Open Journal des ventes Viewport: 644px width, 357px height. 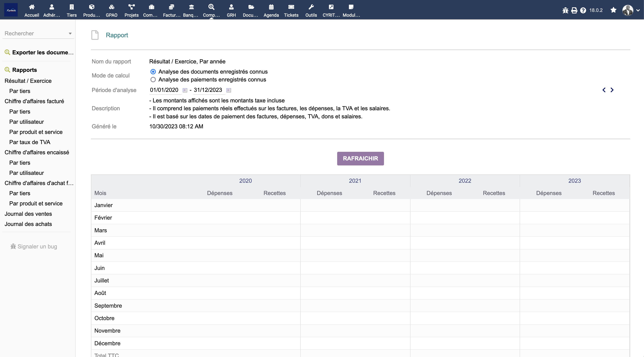pyautogui.click(x=28, y=214)
